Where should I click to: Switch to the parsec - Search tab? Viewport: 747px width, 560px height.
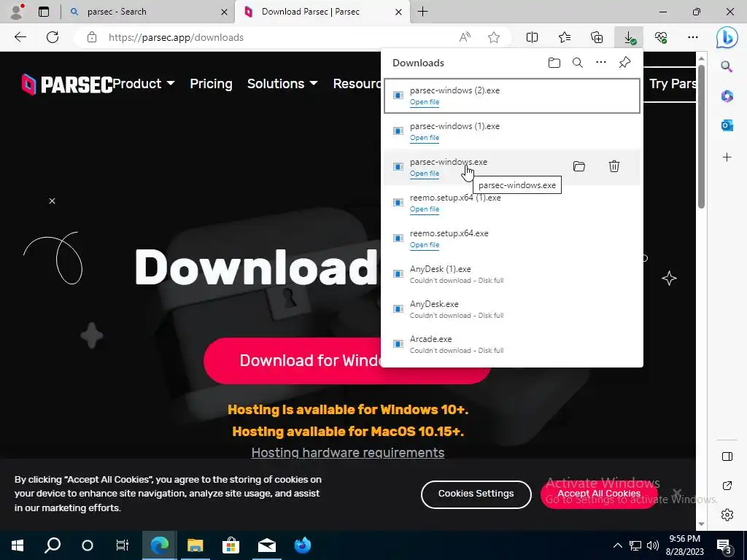pyautogui.click(x=147, y=12)
